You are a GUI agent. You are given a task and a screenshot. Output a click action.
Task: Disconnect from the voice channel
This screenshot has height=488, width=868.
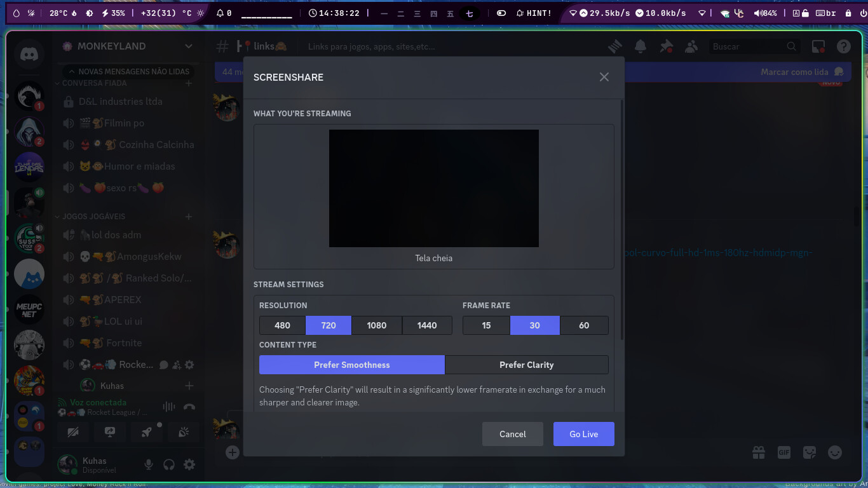pyautogui.click(x=189, y=407)
